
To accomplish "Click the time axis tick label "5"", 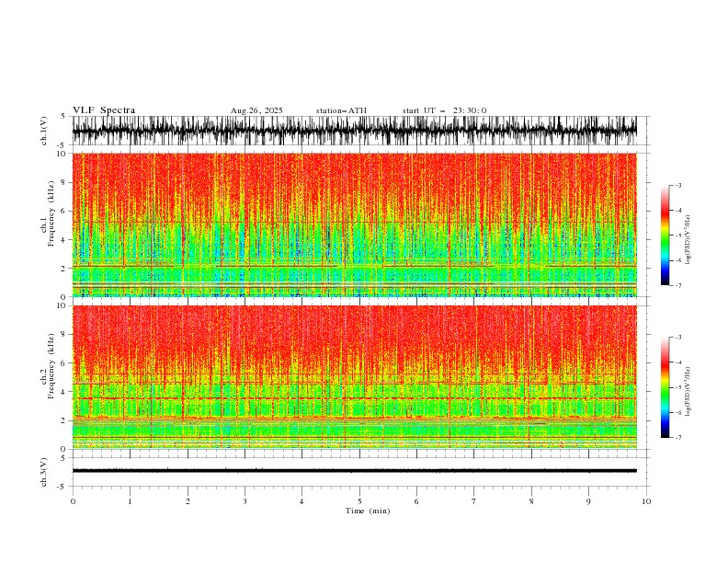I will pyautogui.click(x=359, y=501).
